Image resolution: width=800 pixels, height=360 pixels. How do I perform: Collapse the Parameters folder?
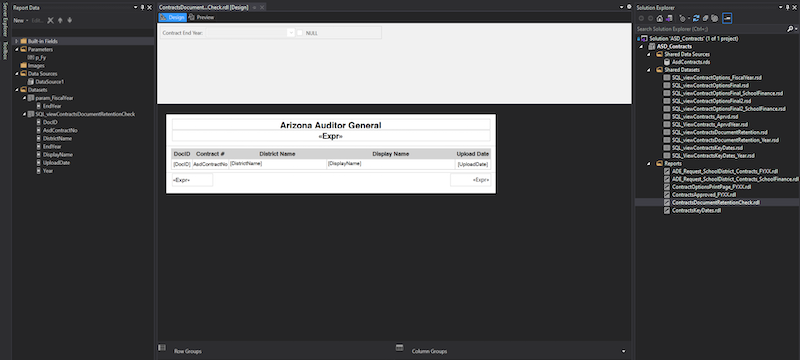16,49
